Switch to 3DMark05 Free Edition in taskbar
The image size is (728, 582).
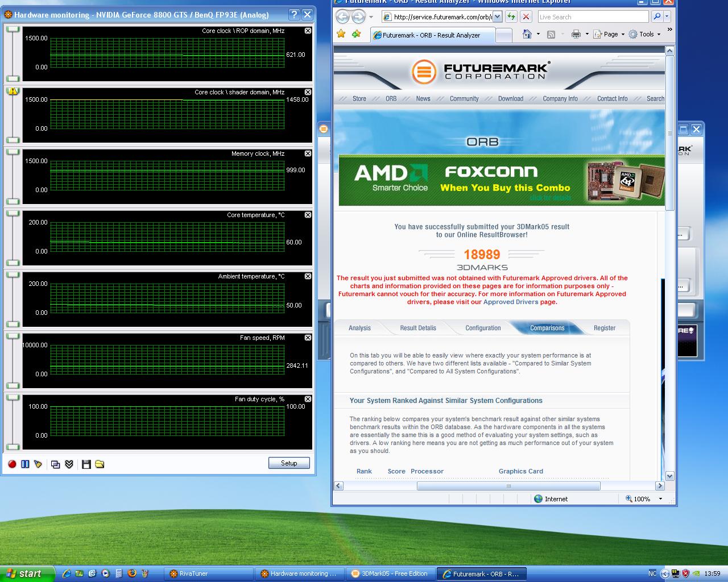pos(390,573)
